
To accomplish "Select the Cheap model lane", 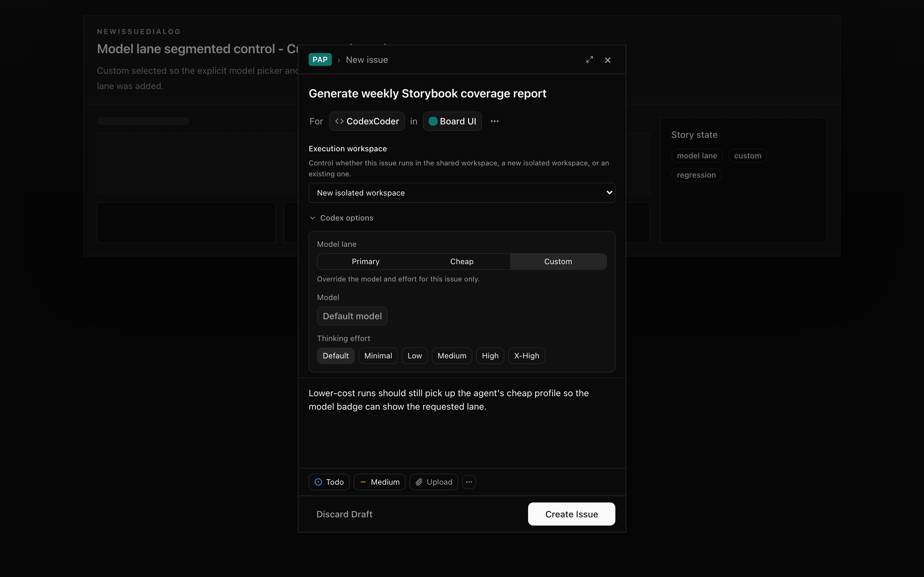I will click(x=462, y=261).
